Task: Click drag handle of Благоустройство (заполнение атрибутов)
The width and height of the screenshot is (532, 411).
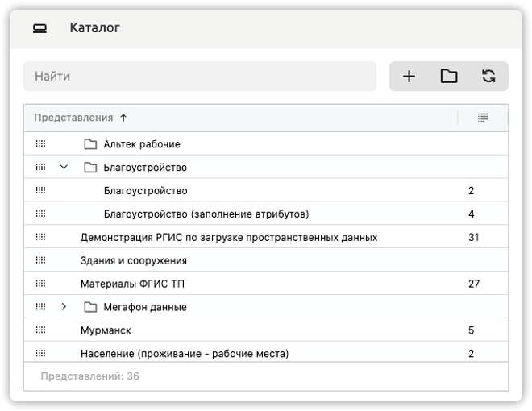Action: (x=40, y=214)
